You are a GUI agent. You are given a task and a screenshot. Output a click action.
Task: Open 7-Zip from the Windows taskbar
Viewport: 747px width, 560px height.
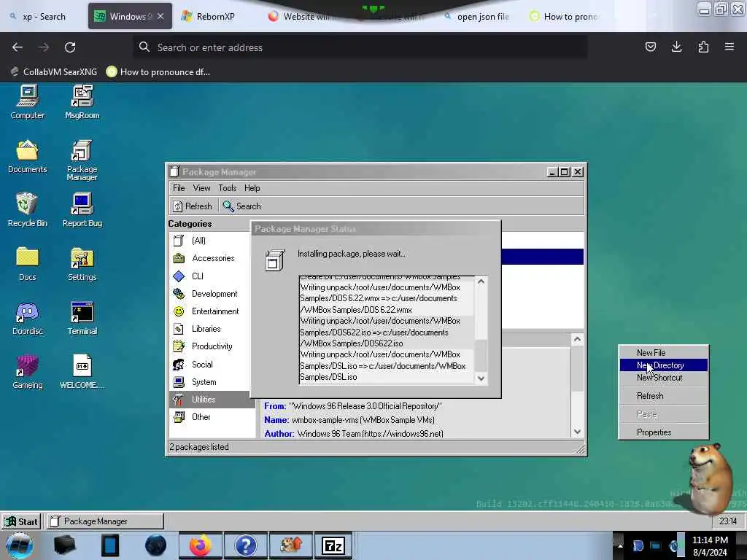[333, 545]
